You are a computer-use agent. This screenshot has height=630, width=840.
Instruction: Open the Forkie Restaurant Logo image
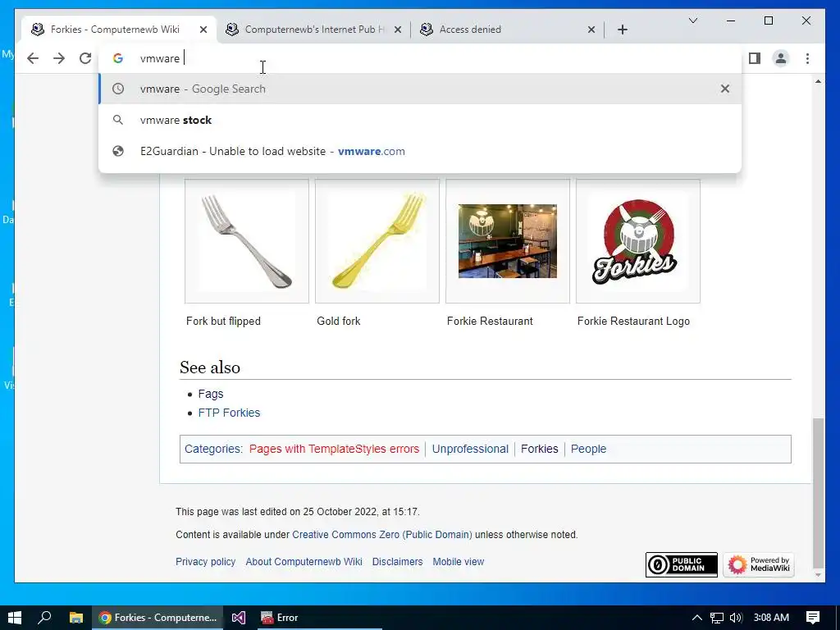click(637, 241)
